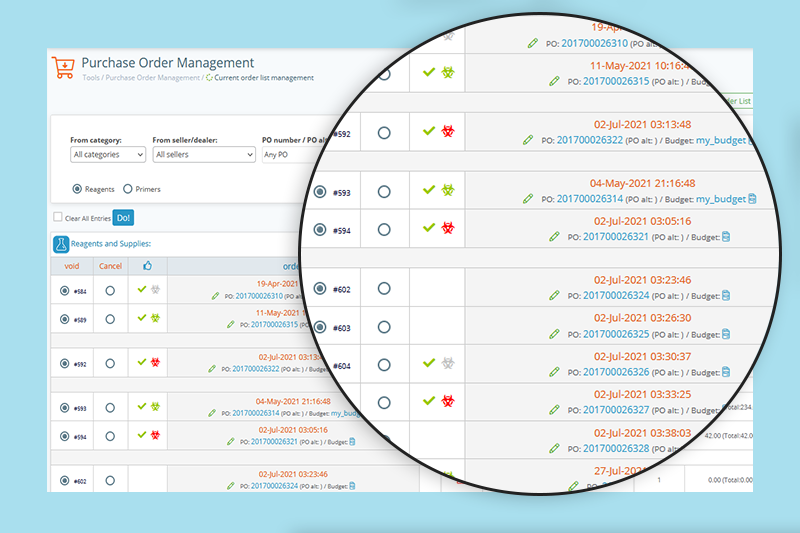800x533 pixels.
Task: Click magnified my_budget link in #592 row
Action: 721,140
